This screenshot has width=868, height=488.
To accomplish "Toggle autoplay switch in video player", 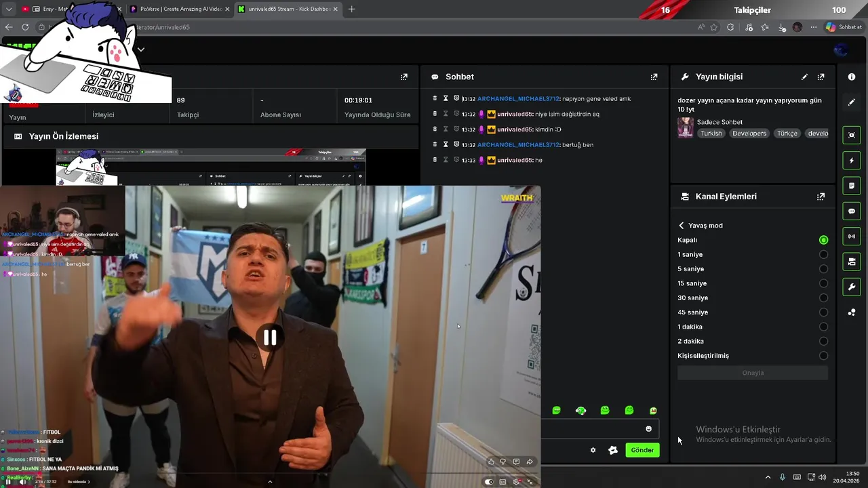I will pos(489,482).
